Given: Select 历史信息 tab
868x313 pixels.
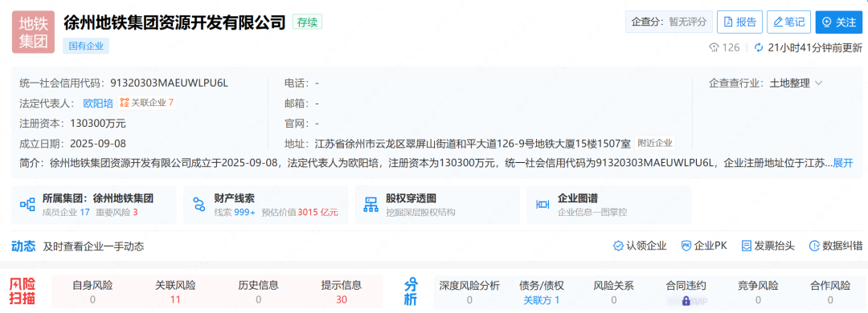Looking at the screenshot, I should point(259,292).
